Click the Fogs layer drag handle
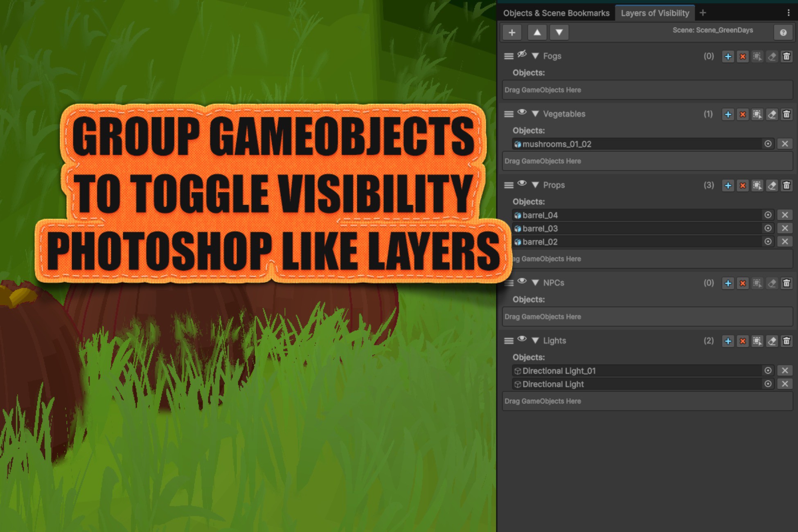 click(508, 56)
